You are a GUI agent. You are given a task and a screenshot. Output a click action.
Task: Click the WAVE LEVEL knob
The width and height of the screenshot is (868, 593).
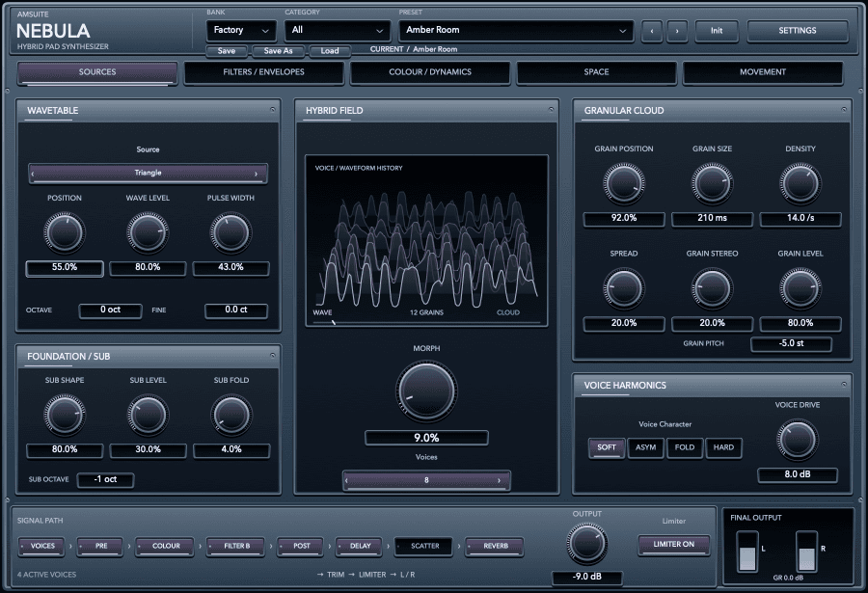tap(148, 232)
